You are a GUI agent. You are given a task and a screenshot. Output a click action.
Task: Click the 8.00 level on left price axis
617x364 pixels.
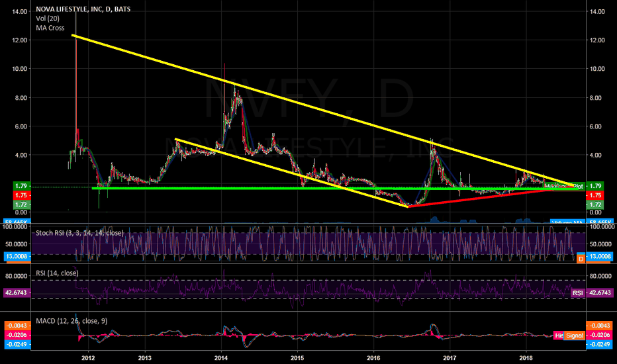(21, 97)
